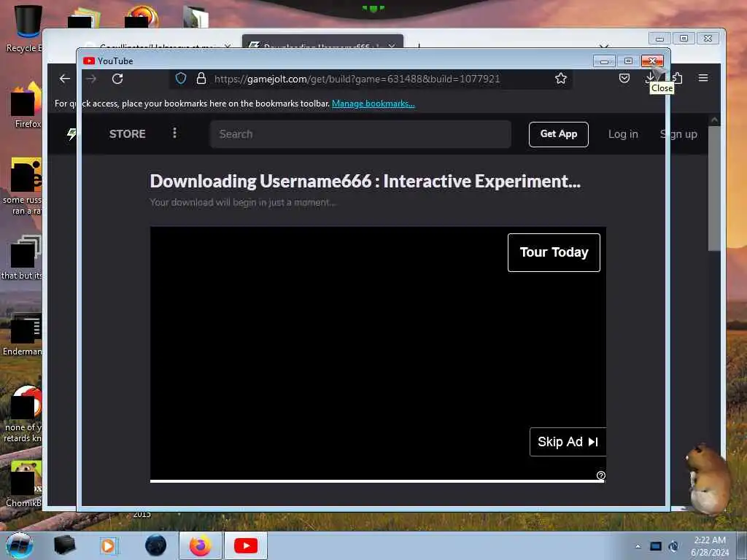Click the Tour Today ad button

click(x=554, y=252)
